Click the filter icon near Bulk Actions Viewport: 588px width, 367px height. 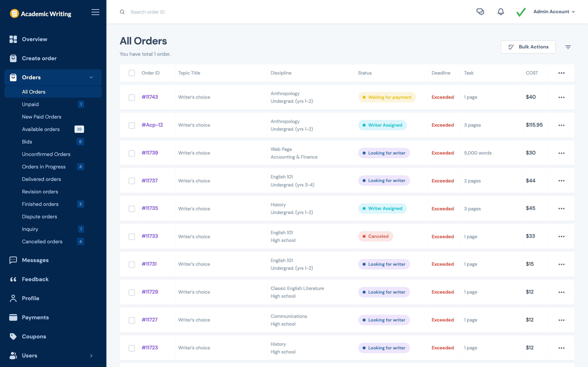tap(568, 47)
